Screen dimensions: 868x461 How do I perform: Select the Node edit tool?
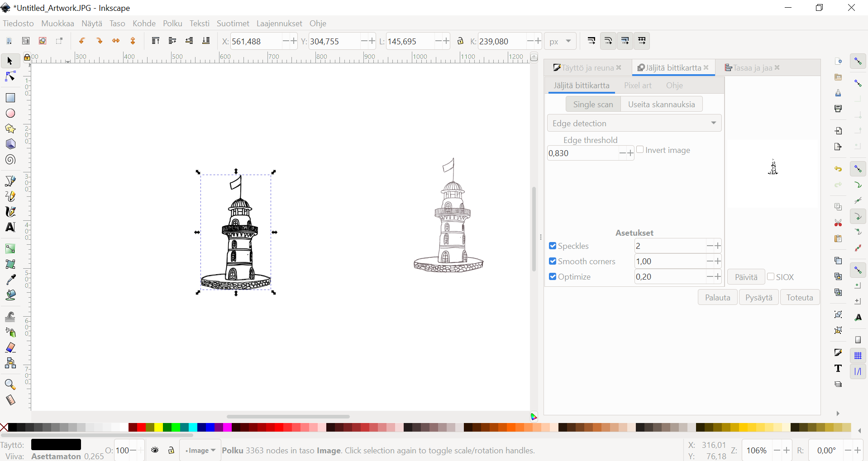pos(10,77)
